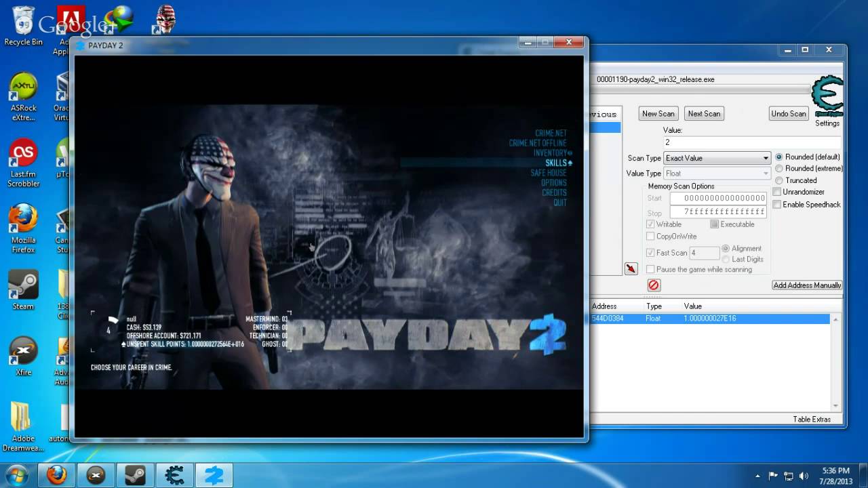Click the Type column header
Screen dimensions: 868x488
(x=654, y=306)
